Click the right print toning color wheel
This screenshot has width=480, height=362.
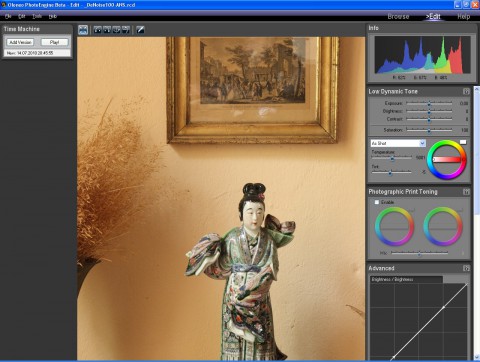click(x=443, y=226)
